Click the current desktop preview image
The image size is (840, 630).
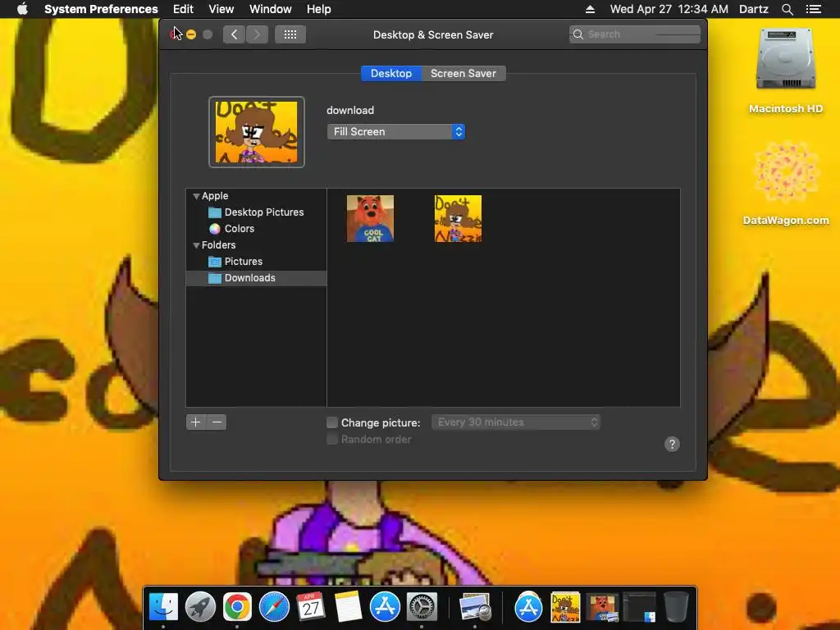(257, 132)
